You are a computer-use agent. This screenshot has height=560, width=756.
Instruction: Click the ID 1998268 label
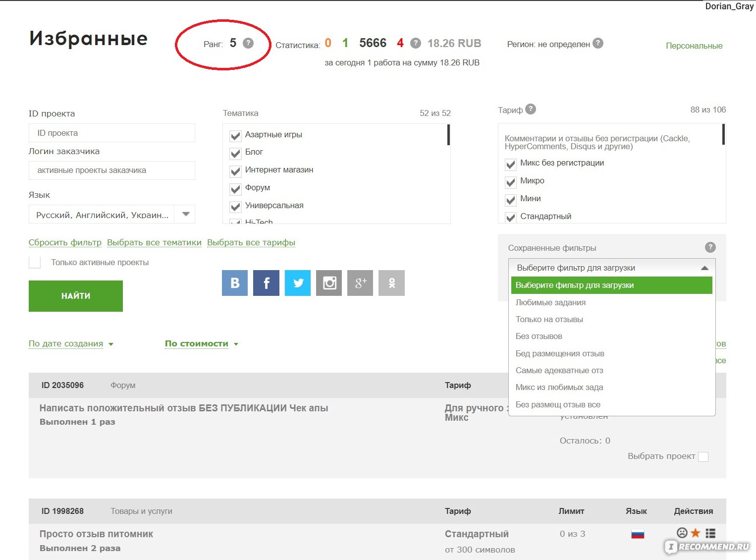tap(62, 511)
